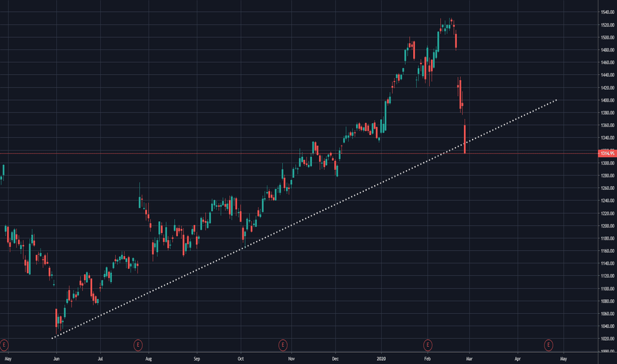Screen dimensions: 617x364
Task: Click the 1240.00 price scale label
Action: click(x=608, y=201)
